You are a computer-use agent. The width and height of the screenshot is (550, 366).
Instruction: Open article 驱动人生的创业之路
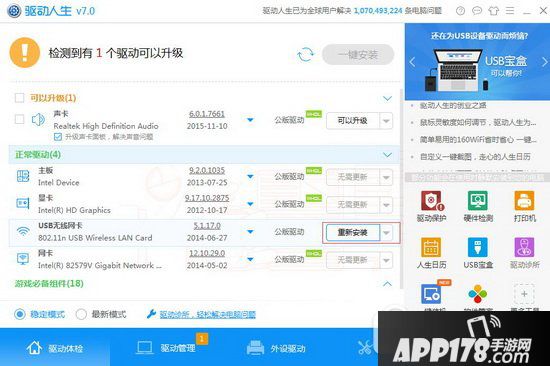tap(453, 106)
